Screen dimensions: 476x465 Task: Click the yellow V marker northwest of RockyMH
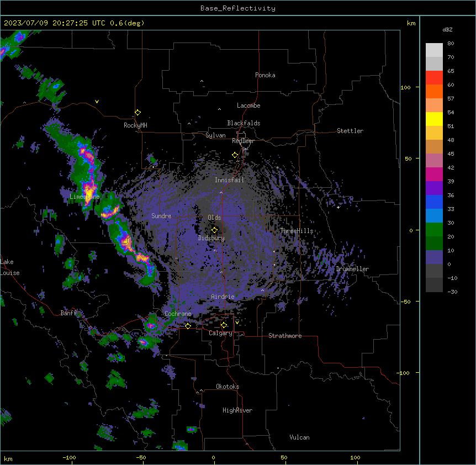click(97, 102)
